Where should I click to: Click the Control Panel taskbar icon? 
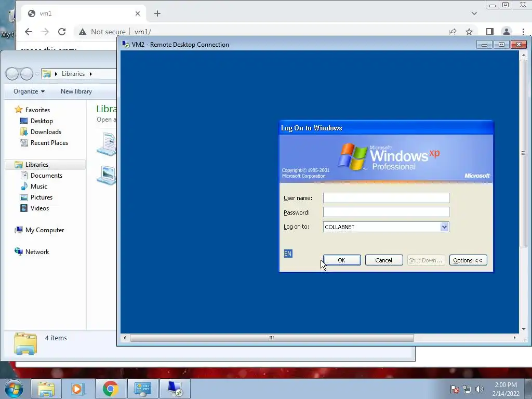[x=142, y=389]
